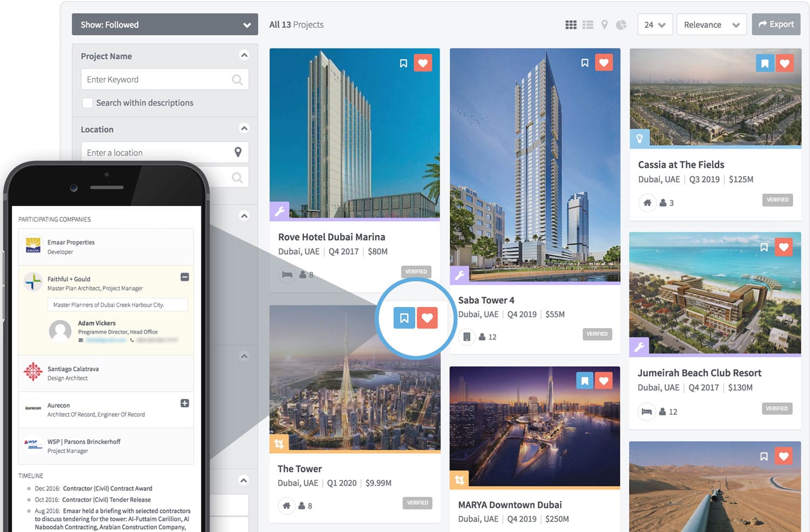Toggle heart on MARYA Downtown Dubai
This screenshot has width=810, height=532.
tap(604, 381)
